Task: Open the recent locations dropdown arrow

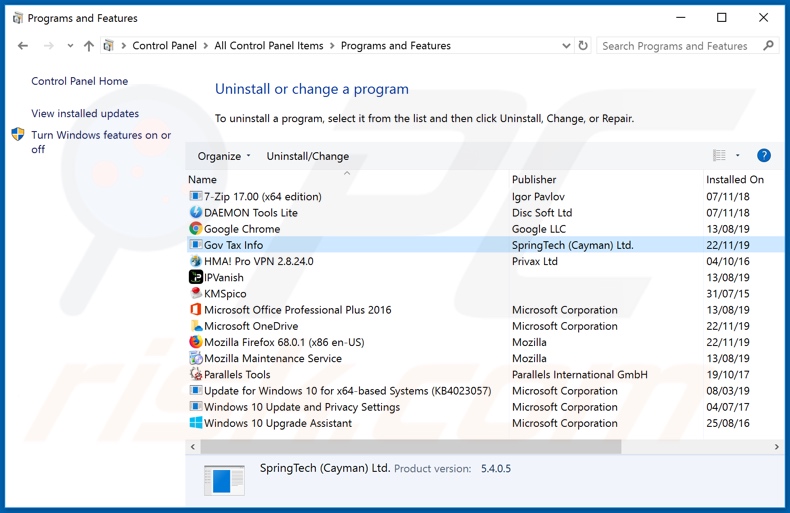Action: click(70, 46)
